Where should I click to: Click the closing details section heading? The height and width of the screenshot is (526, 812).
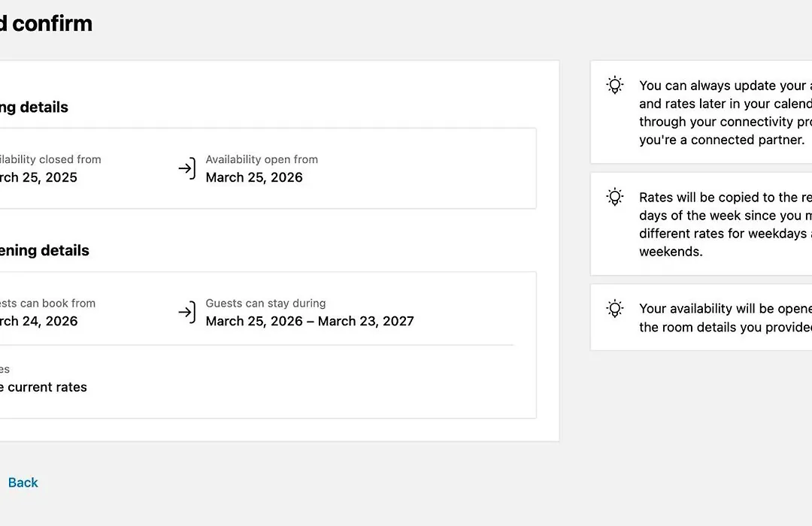coord(34,107)
